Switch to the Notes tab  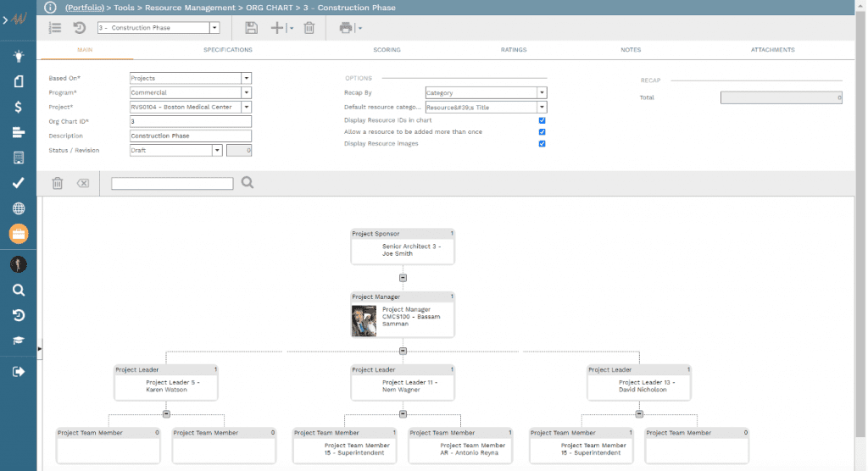(631, 50)
